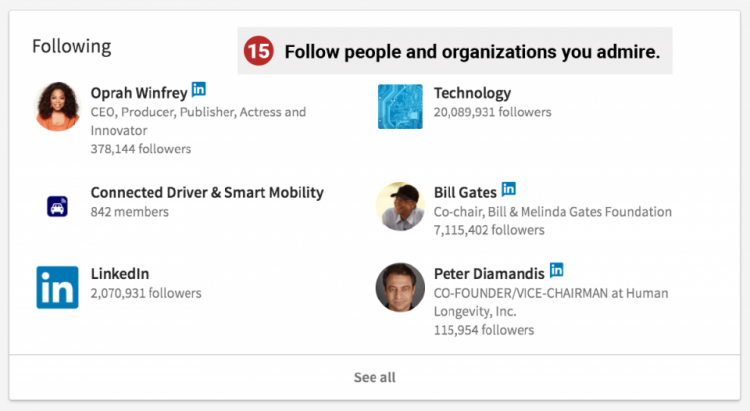Click Peter Diamandis' profile photo
Image resolution: width=750 pixels, height=411 pixels.
click(x=400, y=287)
